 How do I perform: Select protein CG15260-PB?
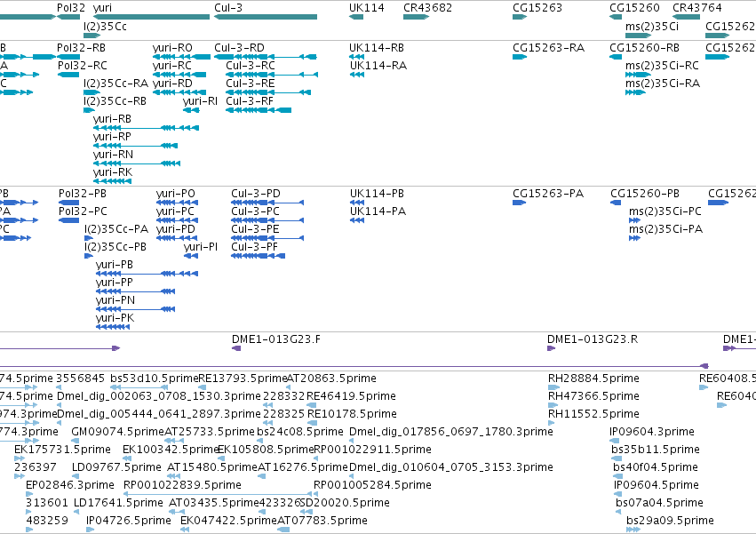[645, 194]
